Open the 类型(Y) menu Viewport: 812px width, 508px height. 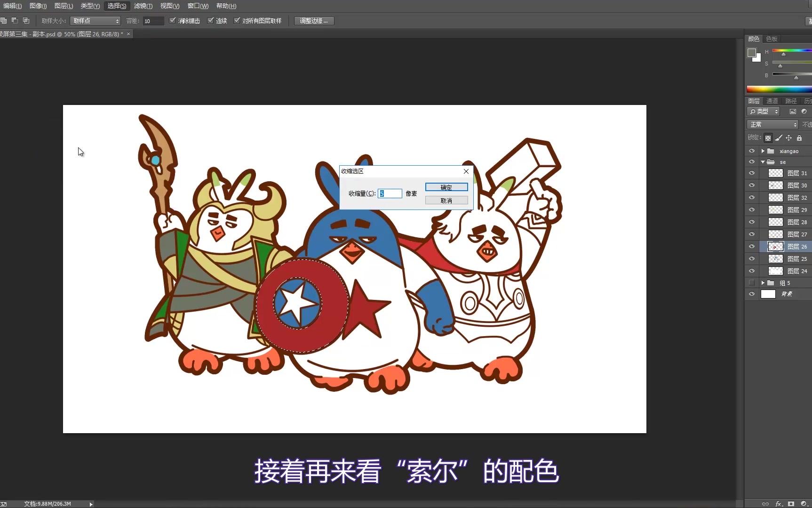click(90, 6)
